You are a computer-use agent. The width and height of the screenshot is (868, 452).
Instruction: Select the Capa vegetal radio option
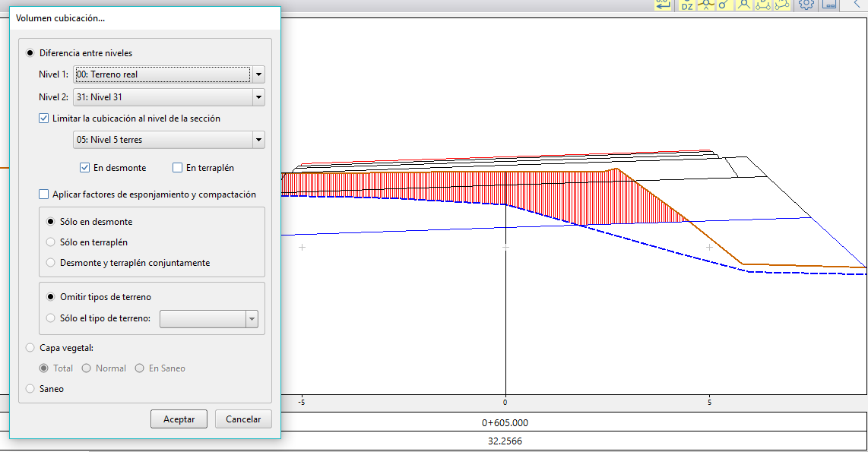point(30,348)
